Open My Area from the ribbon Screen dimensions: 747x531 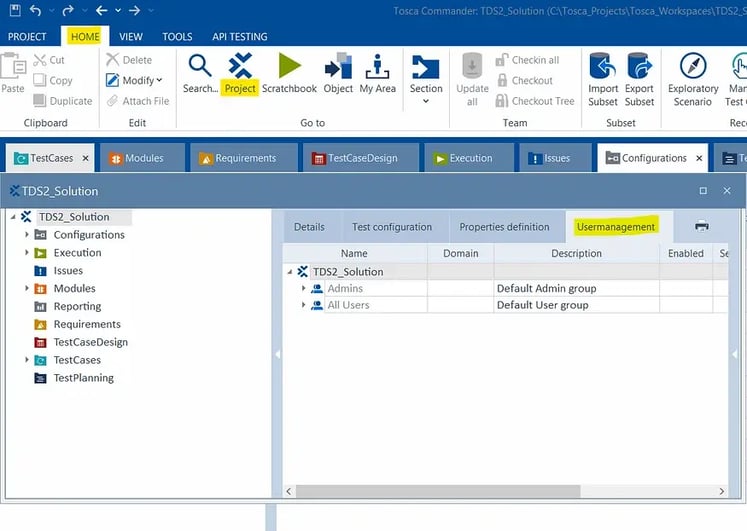click(378, 68)
